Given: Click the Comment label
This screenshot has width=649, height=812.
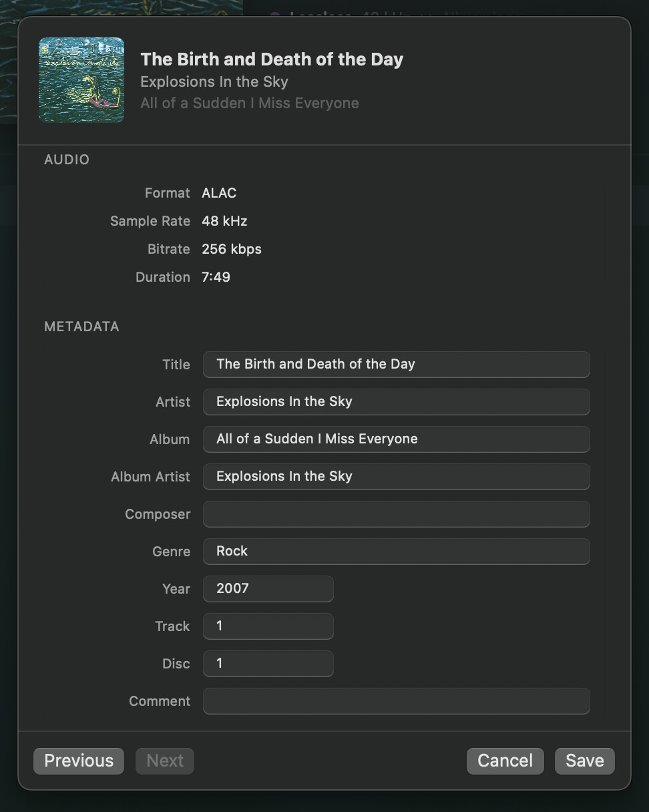Looking at the screenshot, I should click(160, 701).
